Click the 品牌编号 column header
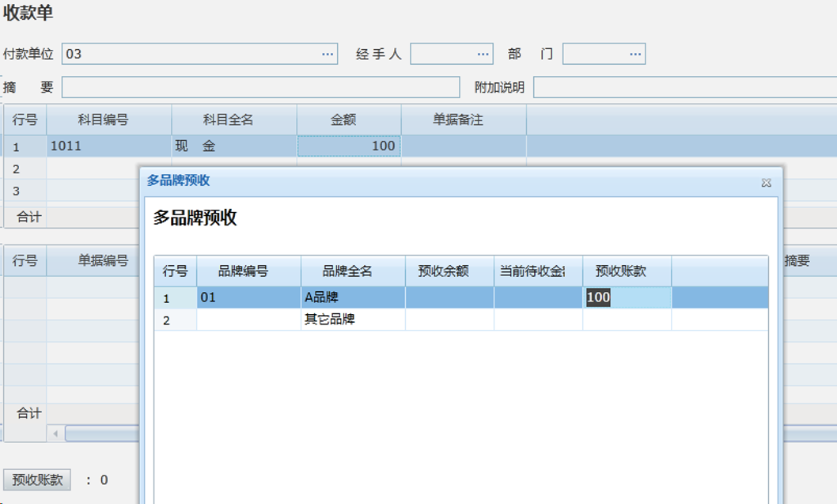This screenshot has width=837, height=504. pyautogui.click(x=243, y=271)
